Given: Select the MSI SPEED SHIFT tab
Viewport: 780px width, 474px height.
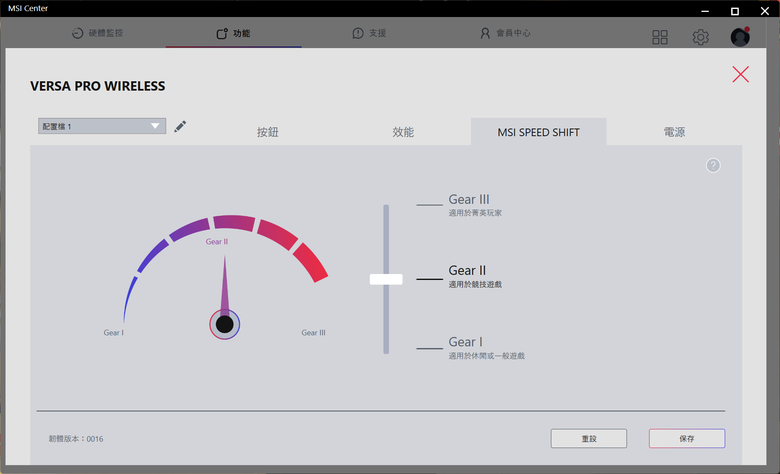Looking at the screenshot, I should coord(538,132).
